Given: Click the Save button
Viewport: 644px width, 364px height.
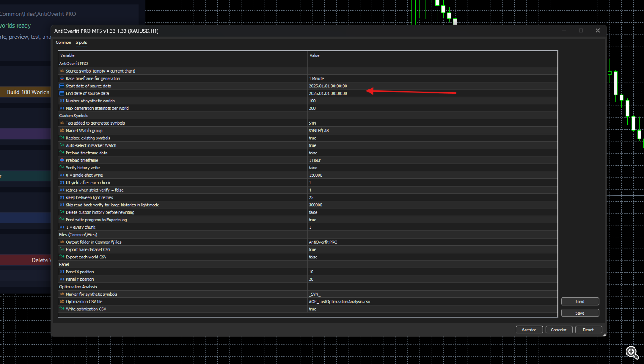Looking at the screenshot, I should [x=580, y=313].
